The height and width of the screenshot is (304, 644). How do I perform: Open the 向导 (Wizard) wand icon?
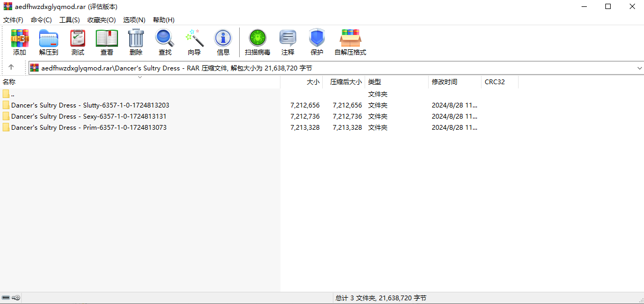194,38
